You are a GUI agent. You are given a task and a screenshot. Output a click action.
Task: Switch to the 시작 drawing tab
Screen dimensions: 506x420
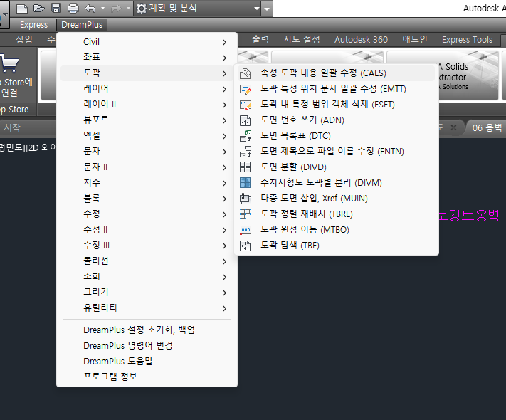pyautogui.click(x=12, y=127)
